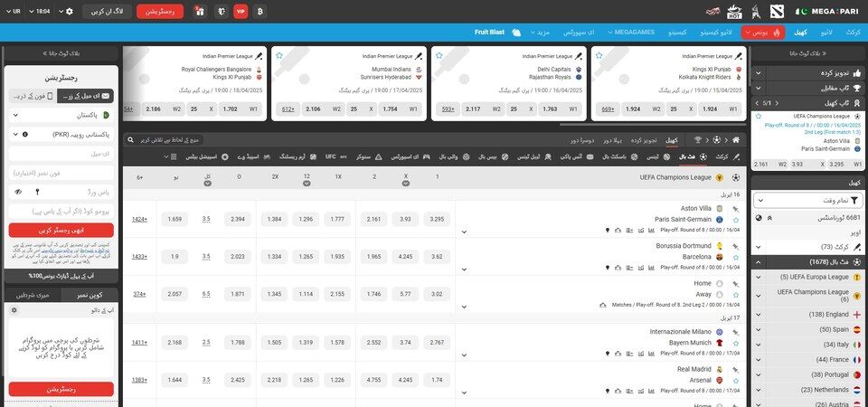The height and width of the screenshot is (407, 868).
Task: Open UEFA Europa League (5) in sidebar
Action: pos(807,277)
